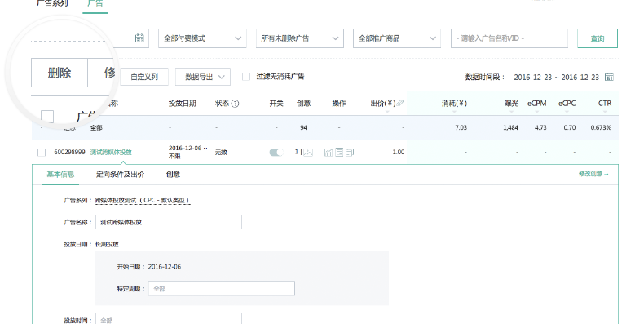Toggle the 开关 switch for ad 600298999
This screenshot has width=644, height=324.
coord(276,152)
